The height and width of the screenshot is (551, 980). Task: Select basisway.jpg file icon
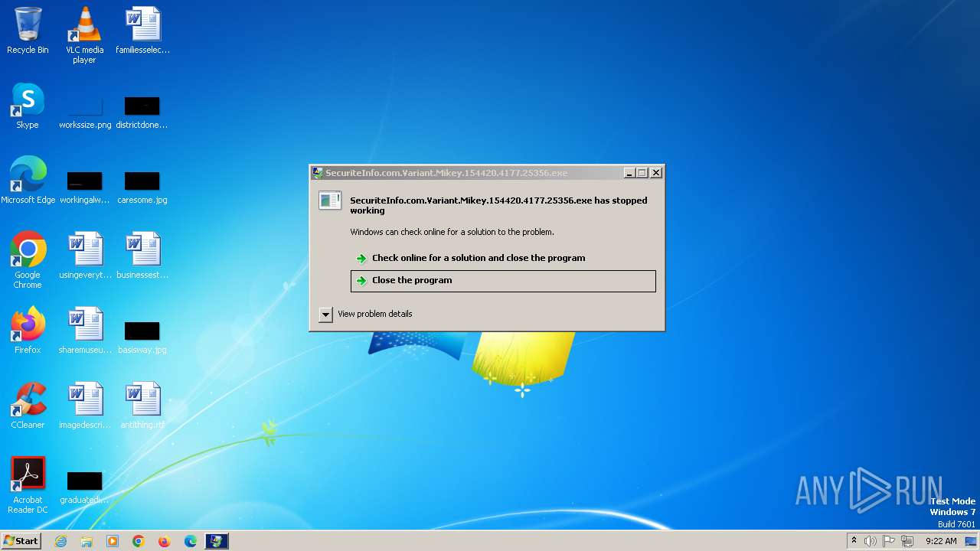click(x=142, y=337)
